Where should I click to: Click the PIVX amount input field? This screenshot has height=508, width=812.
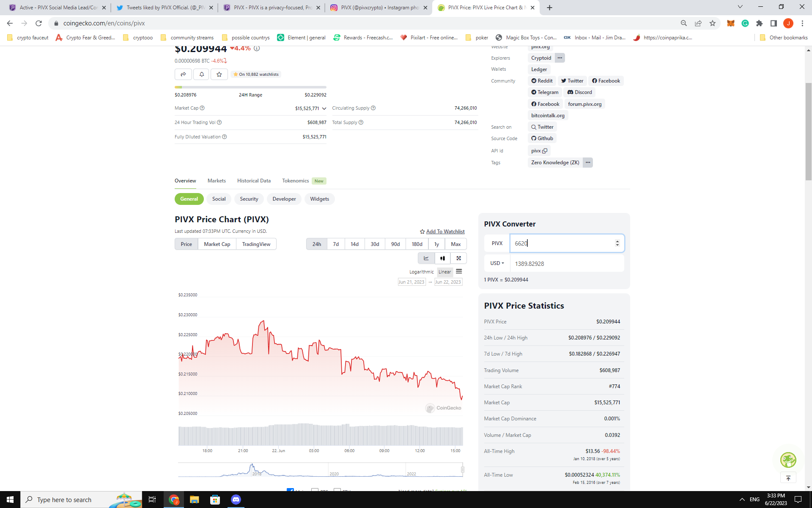[x=562, y=243]
